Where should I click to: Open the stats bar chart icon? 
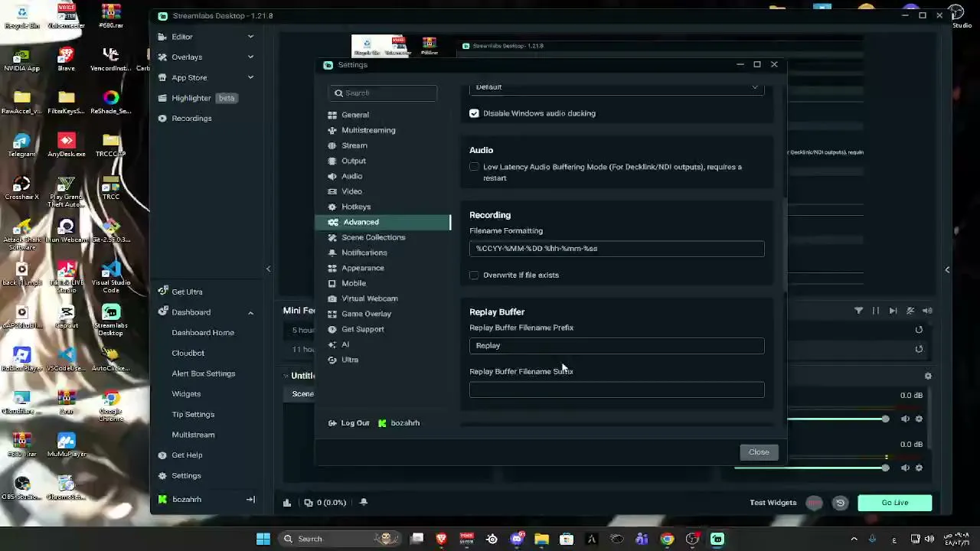[287, 503]
